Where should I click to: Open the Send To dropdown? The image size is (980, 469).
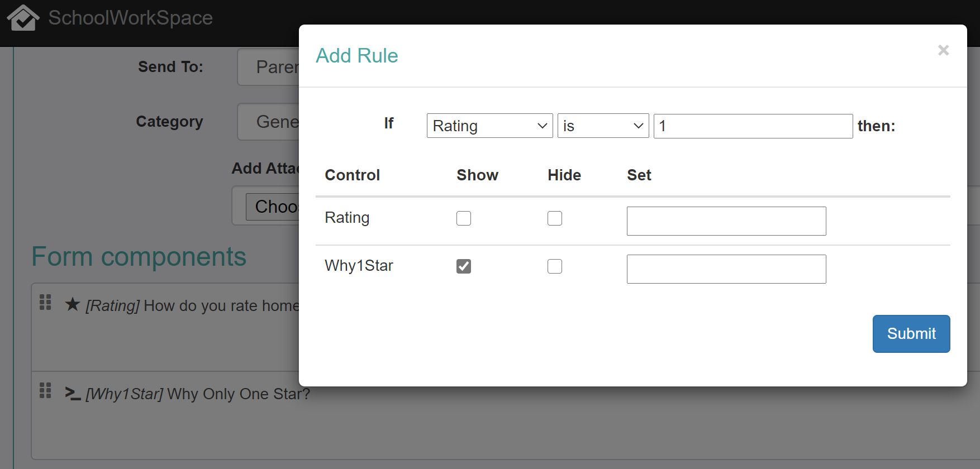pos(269,67)
